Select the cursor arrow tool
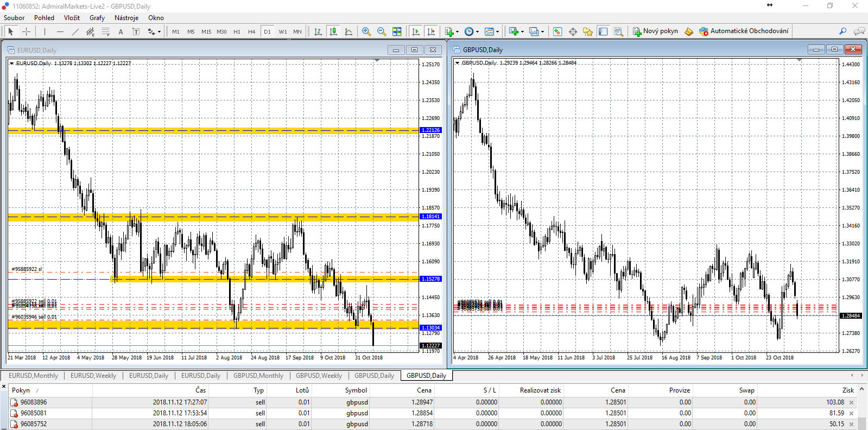 point(10,31)
